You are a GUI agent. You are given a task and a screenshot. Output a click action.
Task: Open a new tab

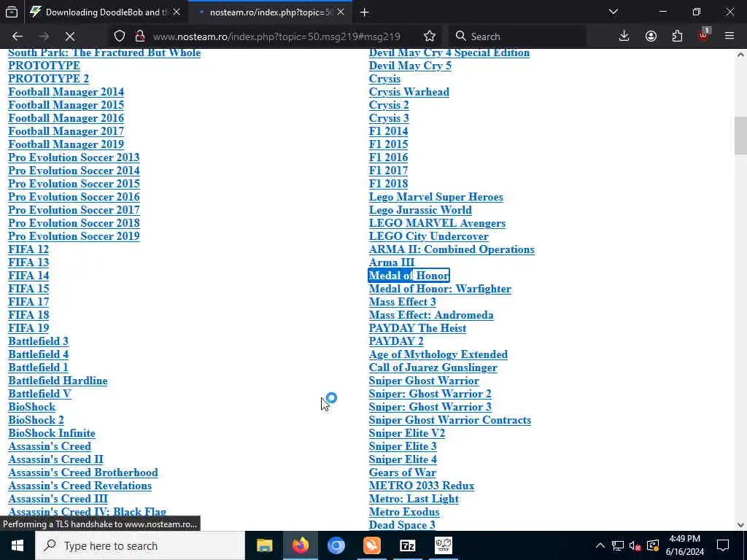coord(365,12)
